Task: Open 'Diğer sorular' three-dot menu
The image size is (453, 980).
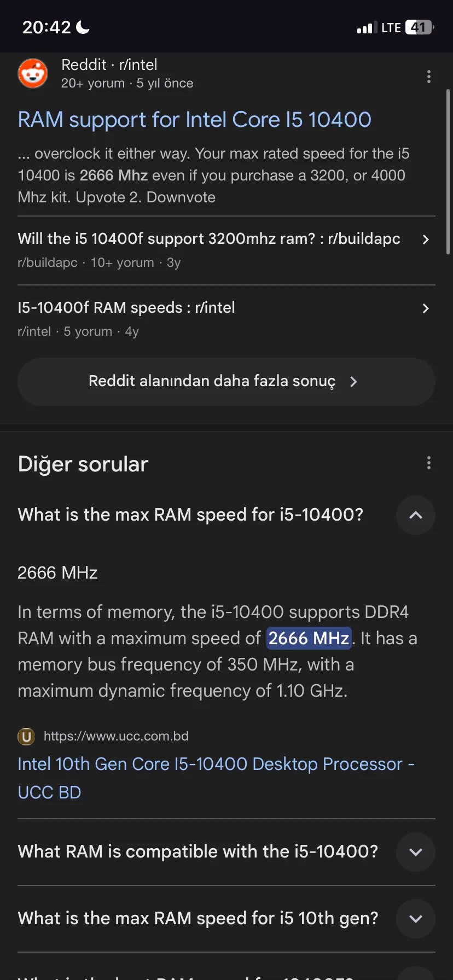Action: 428,463
